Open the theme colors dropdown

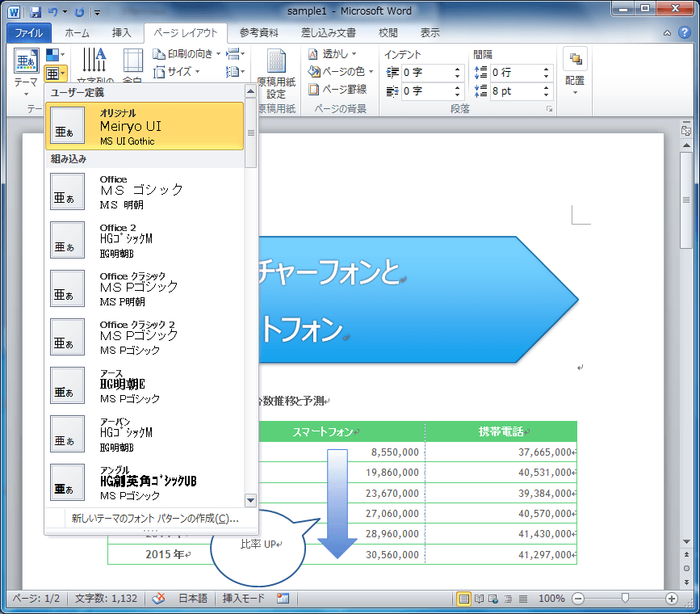(x=56, y=55)
